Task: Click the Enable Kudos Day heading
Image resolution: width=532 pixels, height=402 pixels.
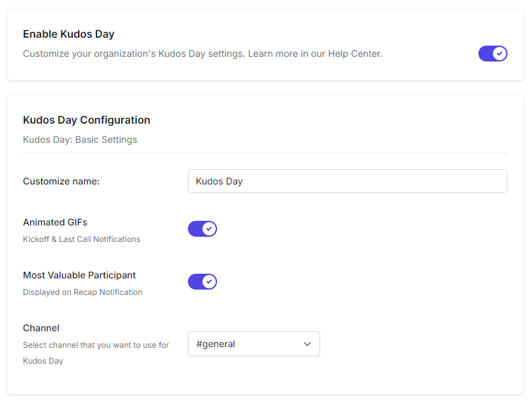Action: [x=69, y=34]
